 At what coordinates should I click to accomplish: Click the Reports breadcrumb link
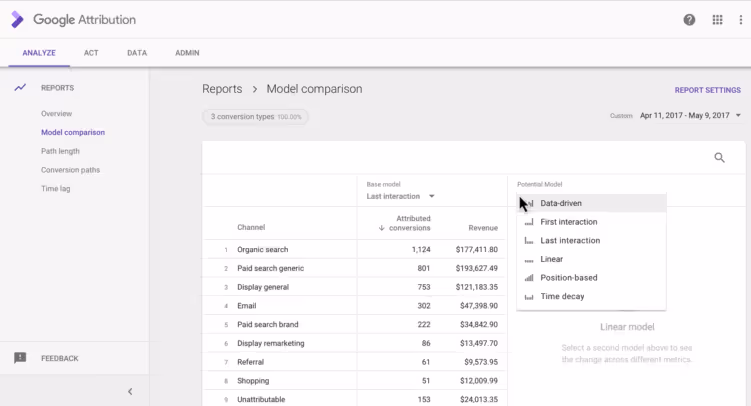pos(222,89)
